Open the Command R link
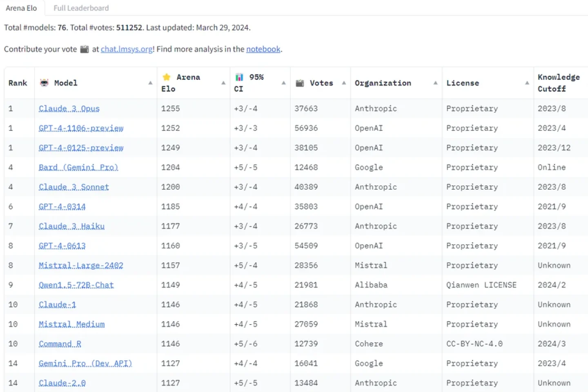Image resolution: width=588 pixels, height=392 pixels. (x=60, y=344)
